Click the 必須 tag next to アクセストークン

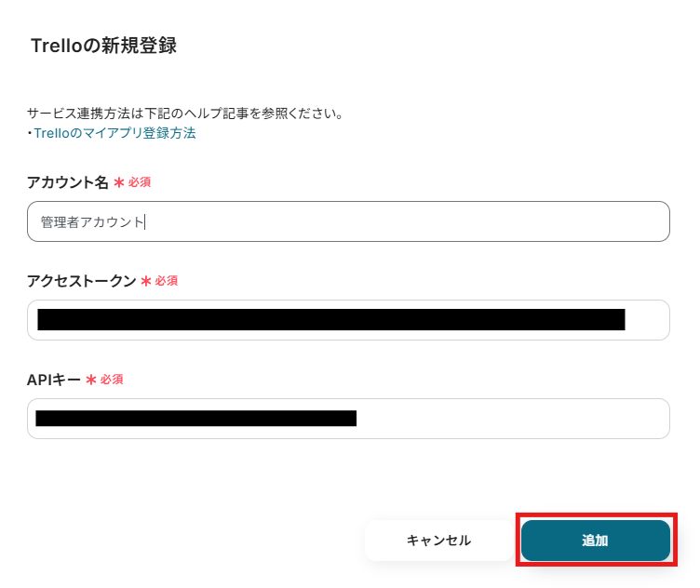click(167, 281)
